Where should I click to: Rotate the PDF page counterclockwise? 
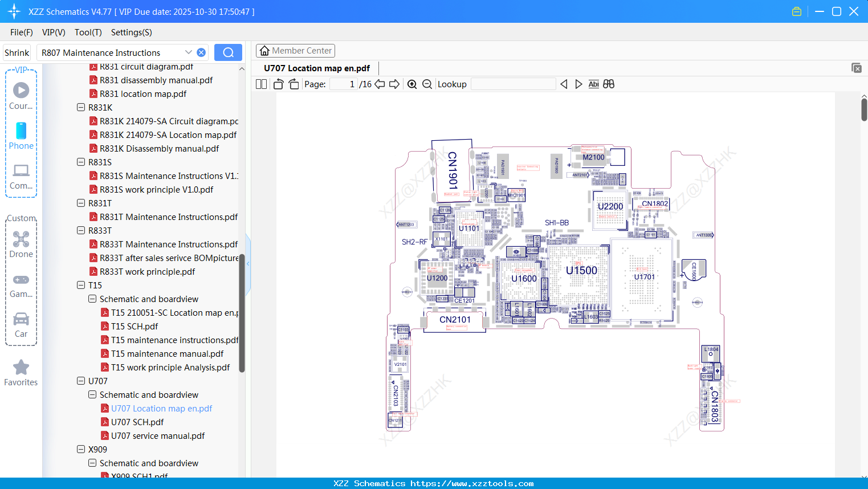278,84
